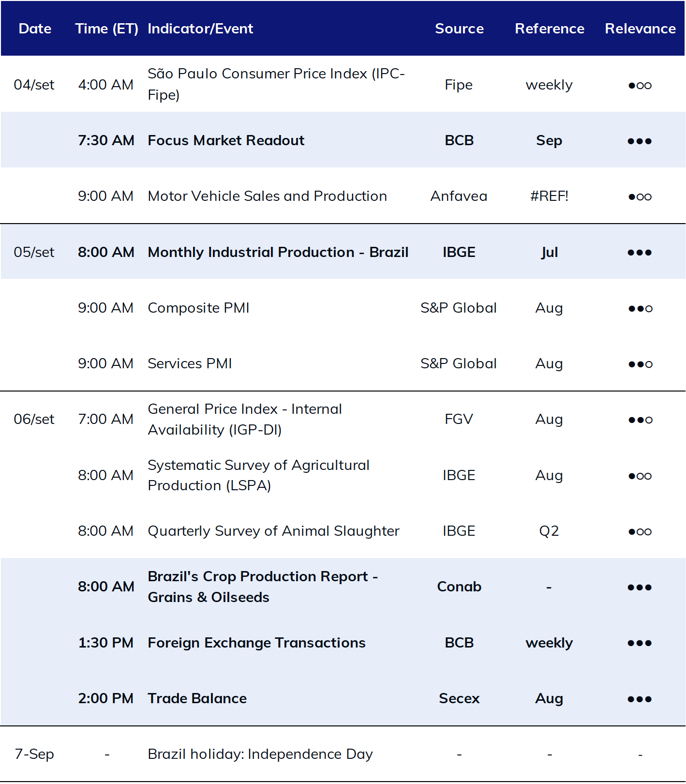Viewport: 686px width, 784px height.
Task: Click relevance dots for Composite PMI
Action: (x=640, y=308)
